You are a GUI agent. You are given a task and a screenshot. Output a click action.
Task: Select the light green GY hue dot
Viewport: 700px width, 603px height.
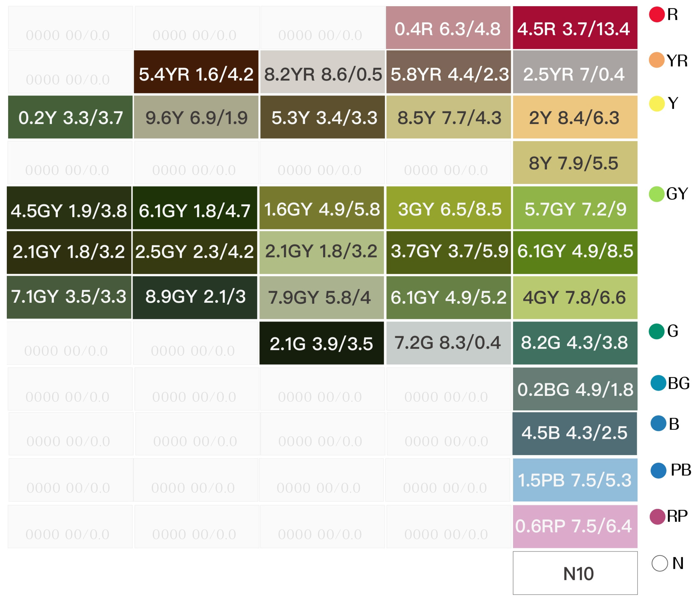click(x=657, y=194)
